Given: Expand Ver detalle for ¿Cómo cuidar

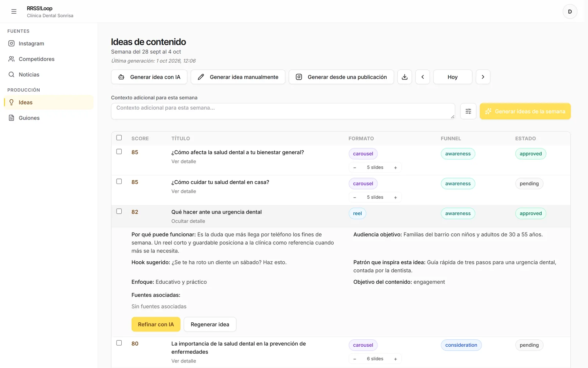Looking at the screenshot, I should click(184, 191).
